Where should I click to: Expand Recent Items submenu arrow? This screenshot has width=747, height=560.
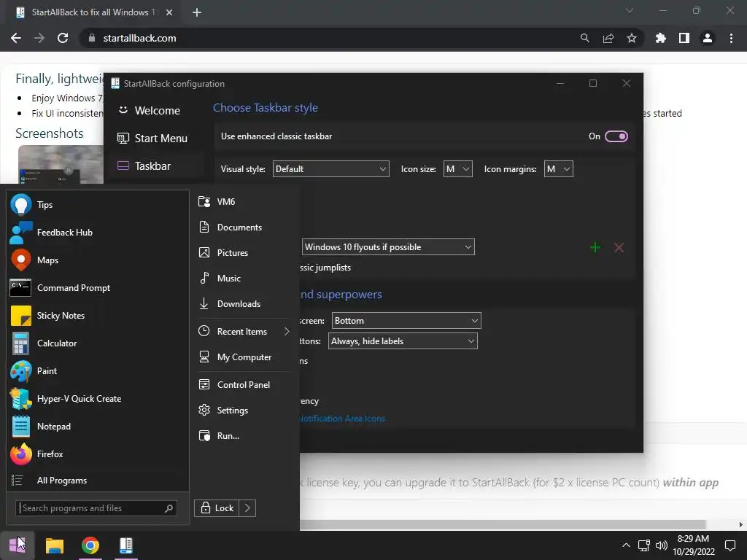coord(286,332)
